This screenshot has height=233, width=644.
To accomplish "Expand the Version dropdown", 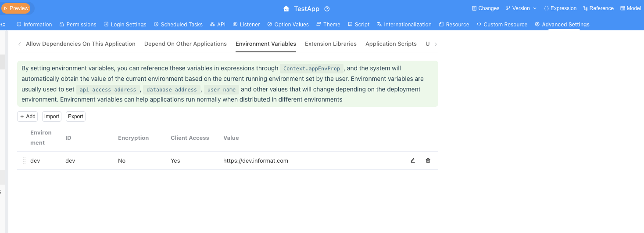I will 521,8.
